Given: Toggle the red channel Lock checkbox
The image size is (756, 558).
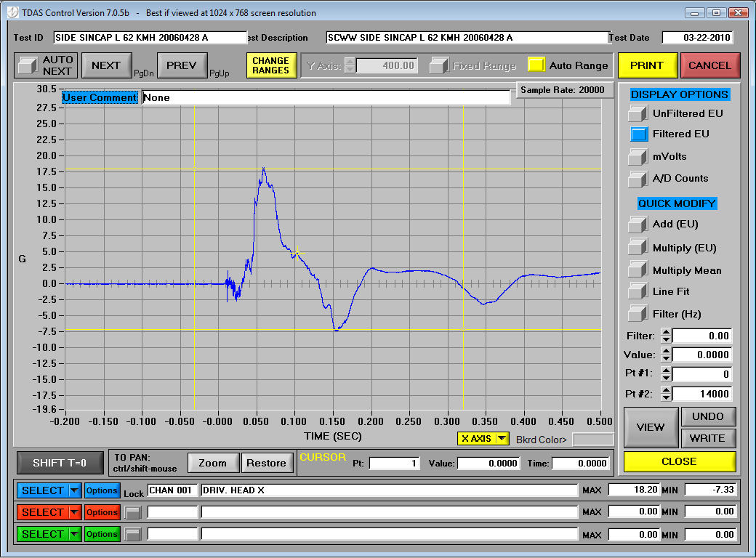Looking at the screenshot, I should click(132, 512).
